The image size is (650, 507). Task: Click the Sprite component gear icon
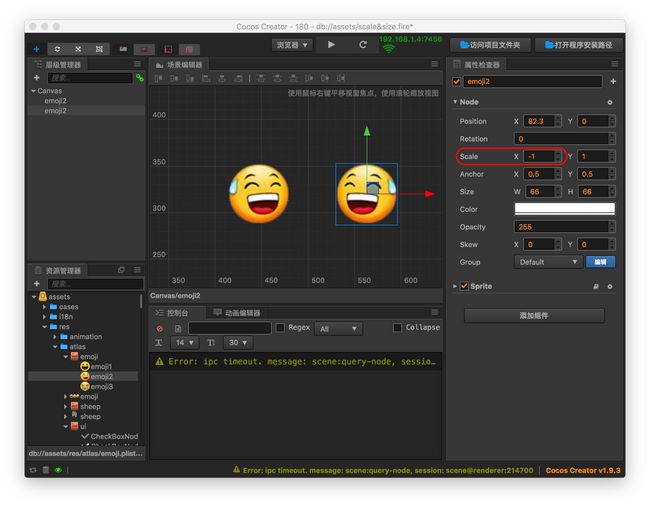(610, 286)
